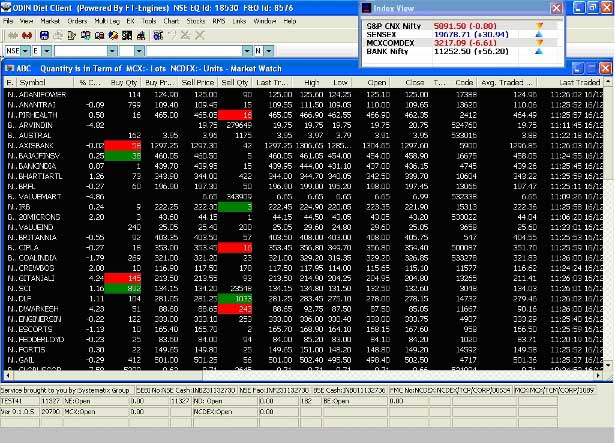Click the Market Watch vertical scrollbar down arrow
615x443 pixels.
608,365
